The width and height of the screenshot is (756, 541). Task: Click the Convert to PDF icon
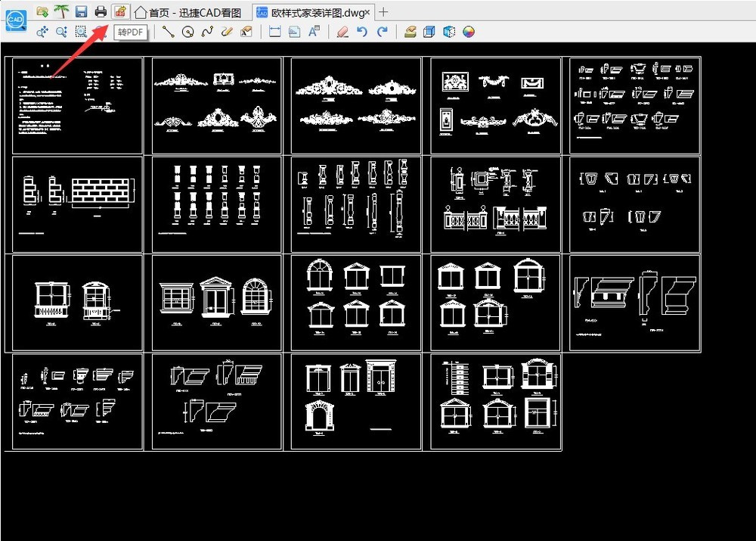tap(120, 11)
